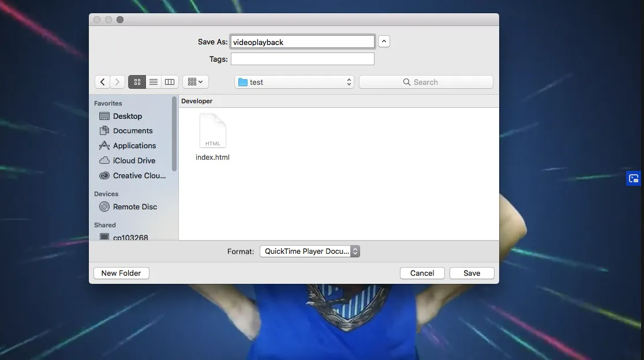This screenshot has width=644, height=360.
Task: Open the item arrangement dropdown
Action: (196, 82)
